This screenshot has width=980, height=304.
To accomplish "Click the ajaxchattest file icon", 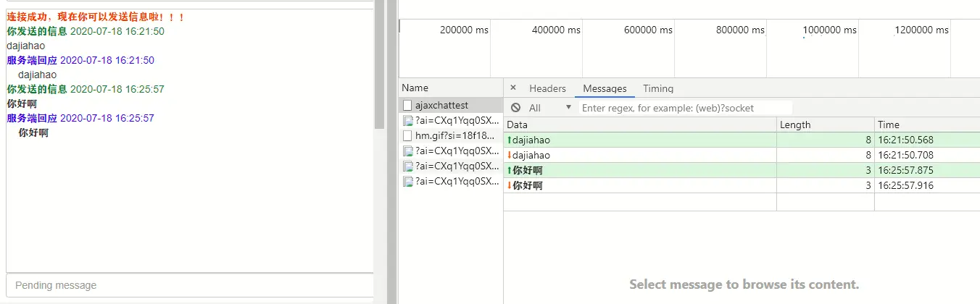I will click(407, 106).
